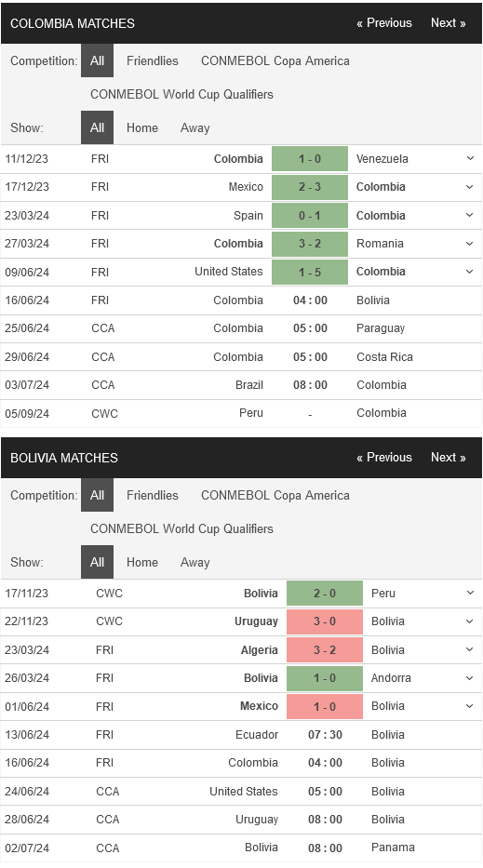483x868 pixels.
Task: Expand Spain vs Colombia match row arrow
Action: [x=470, y=215]
